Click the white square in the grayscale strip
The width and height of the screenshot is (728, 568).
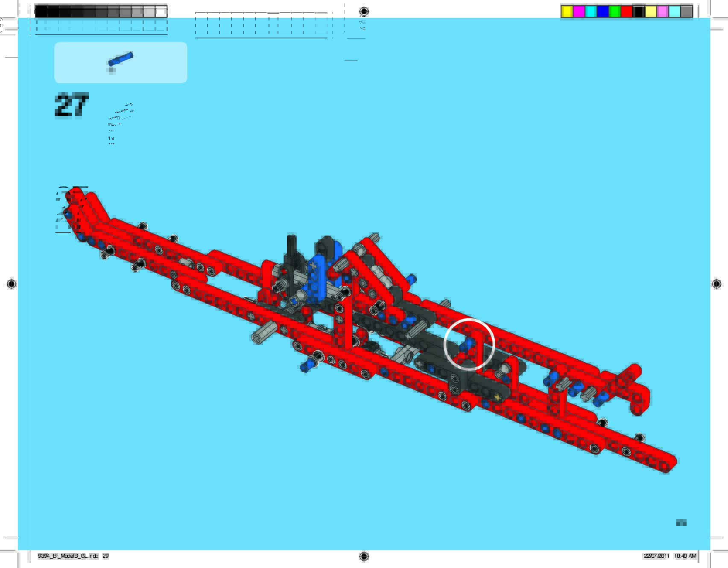[x=161, y=12]
